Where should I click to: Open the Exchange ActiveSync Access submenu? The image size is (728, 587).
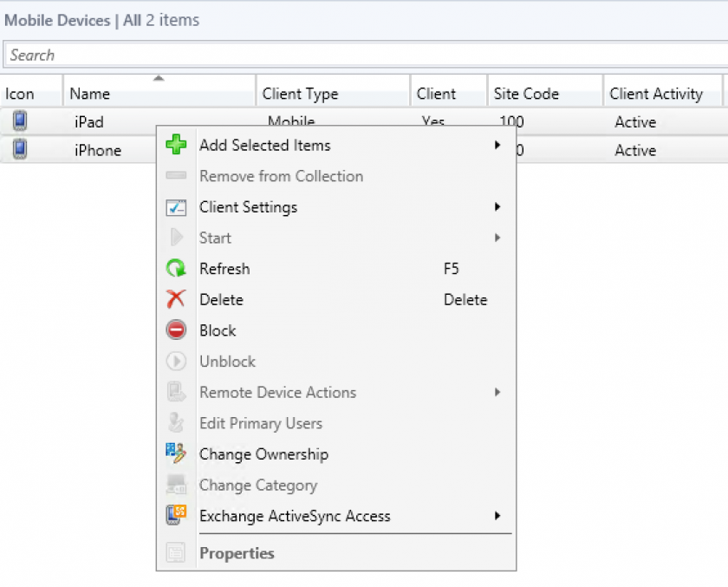pos(498,515)
